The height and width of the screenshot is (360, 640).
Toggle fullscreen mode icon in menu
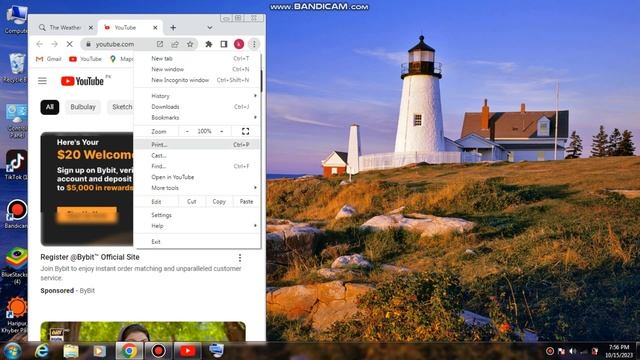click(245, 131)
